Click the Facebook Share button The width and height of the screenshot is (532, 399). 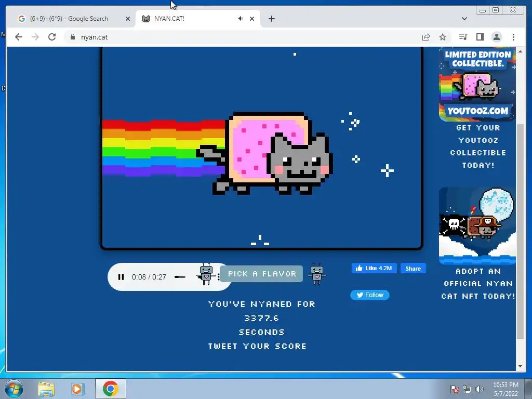(413, 269)
